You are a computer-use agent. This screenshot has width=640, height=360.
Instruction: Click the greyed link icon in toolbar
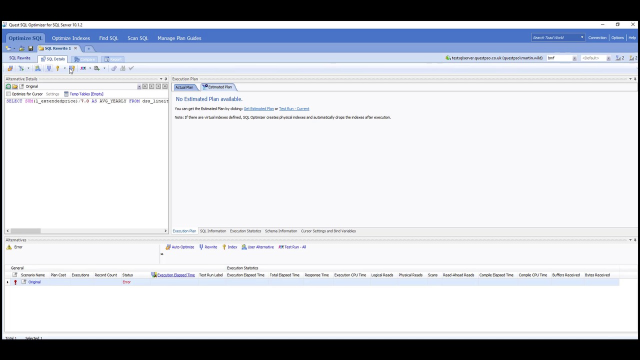point(114,69)
